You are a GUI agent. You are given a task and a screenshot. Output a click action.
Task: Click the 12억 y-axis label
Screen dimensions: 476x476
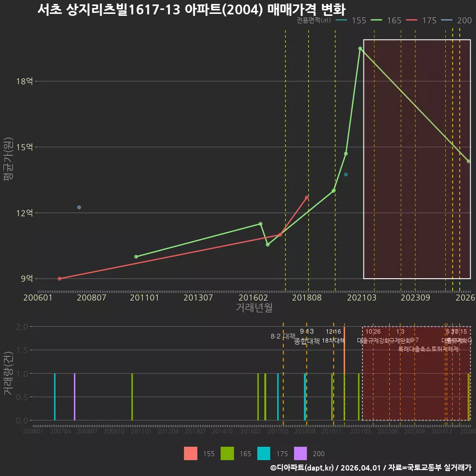point(25,213)
